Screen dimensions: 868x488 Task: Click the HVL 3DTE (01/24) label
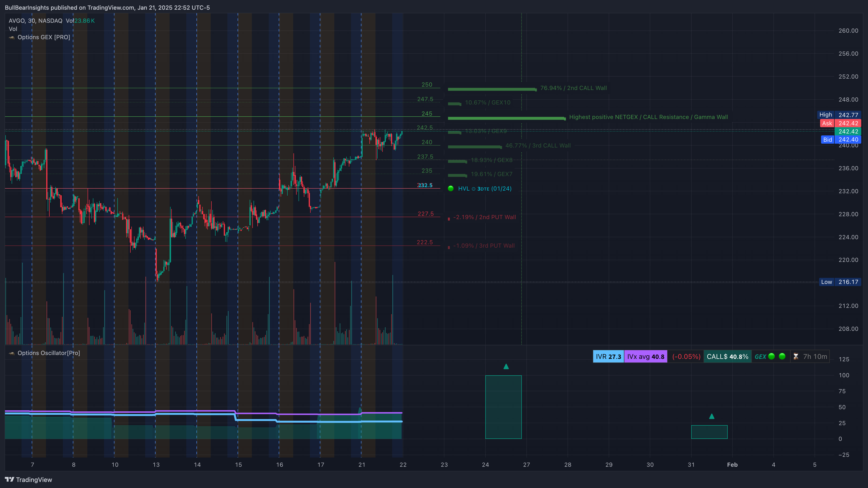coord(485,189)
